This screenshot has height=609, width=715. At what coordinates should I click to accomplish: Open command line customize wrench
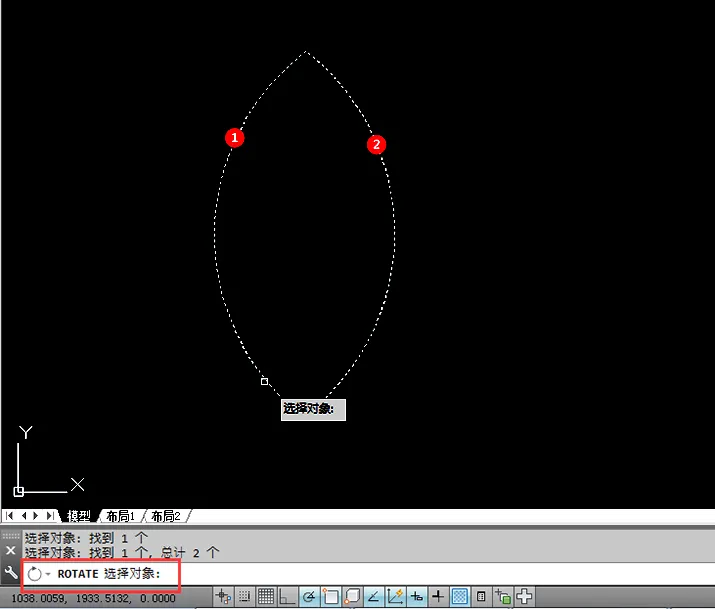point(10,572)
